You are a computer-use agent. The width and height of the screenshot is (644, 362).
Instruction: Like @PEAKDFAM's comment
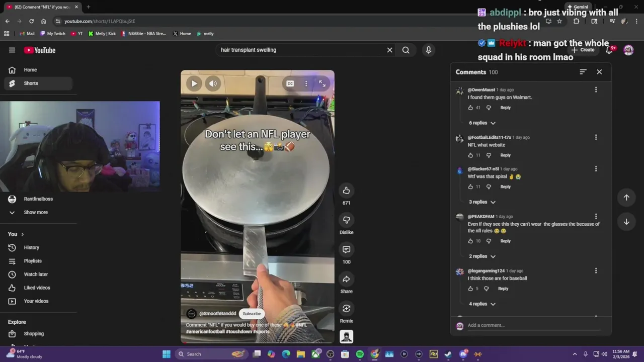pos(470,241)
